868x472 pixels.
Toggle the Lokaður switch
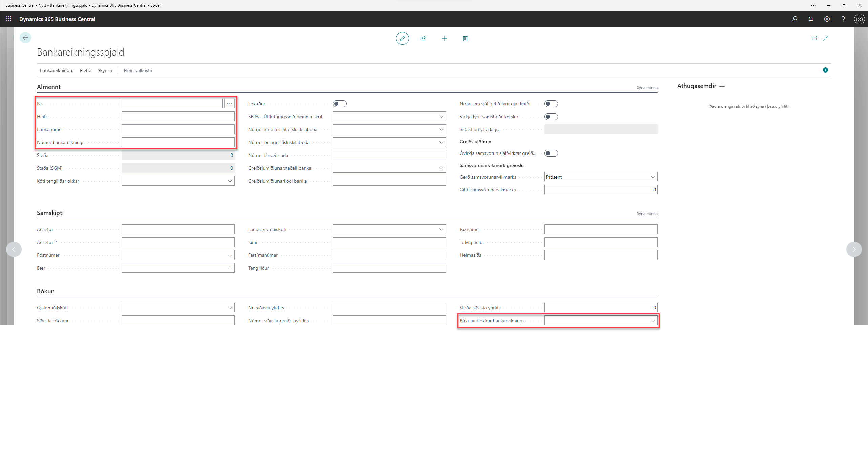coord(339,104)
